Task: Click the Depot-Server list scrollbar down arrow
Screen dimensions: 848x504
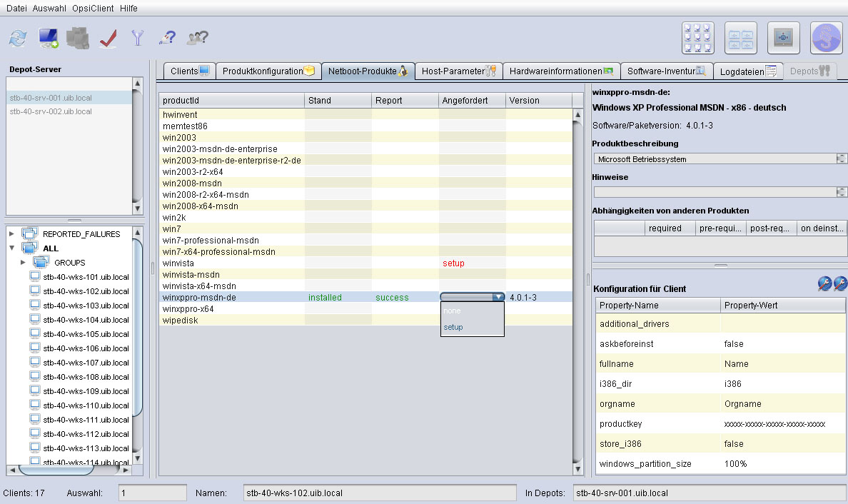Action: point(137,208)
